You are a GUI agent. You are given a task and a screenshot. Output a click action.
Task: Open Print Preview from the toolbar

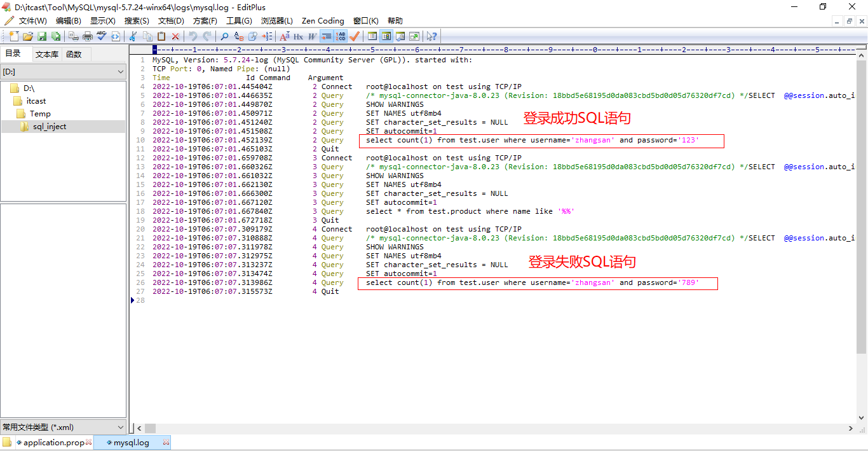point(74,36)
